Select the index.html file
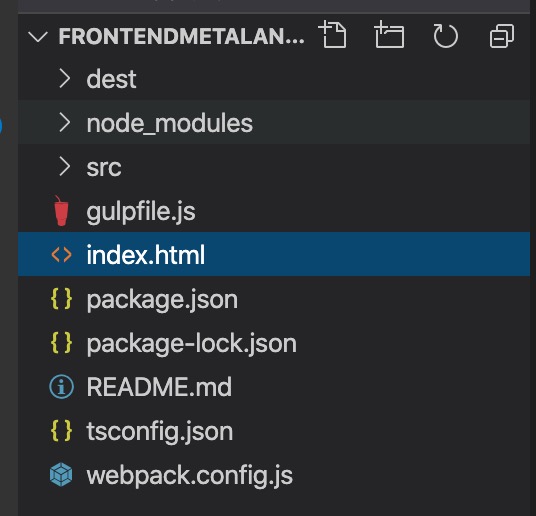The width and height of the screenshot is (536, 516). coord(274,254)
